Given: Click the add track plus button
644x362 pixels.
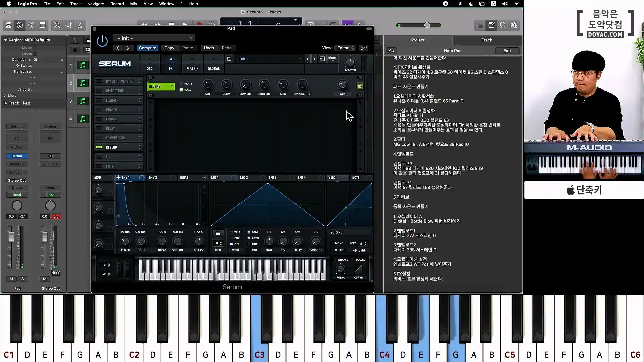Looking at the screenshot, I should click(75, 50).
